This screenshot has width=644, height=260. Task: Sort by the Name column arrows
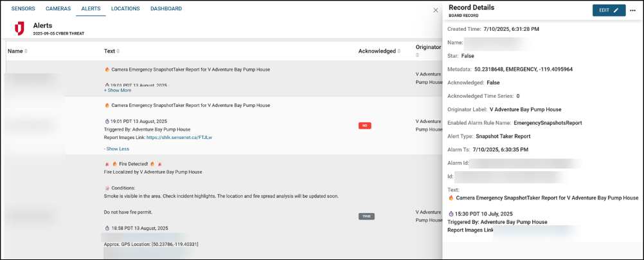[x=26, y=51]
